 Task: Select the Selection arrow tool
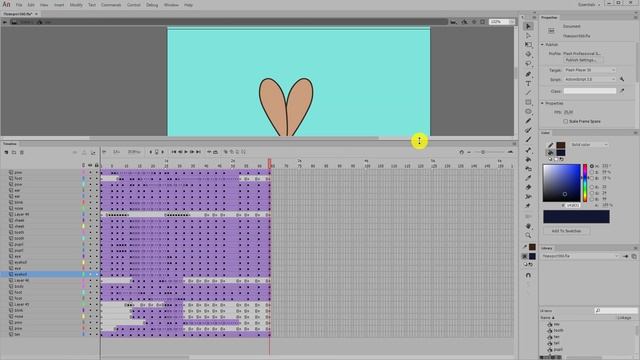(528, 27)
